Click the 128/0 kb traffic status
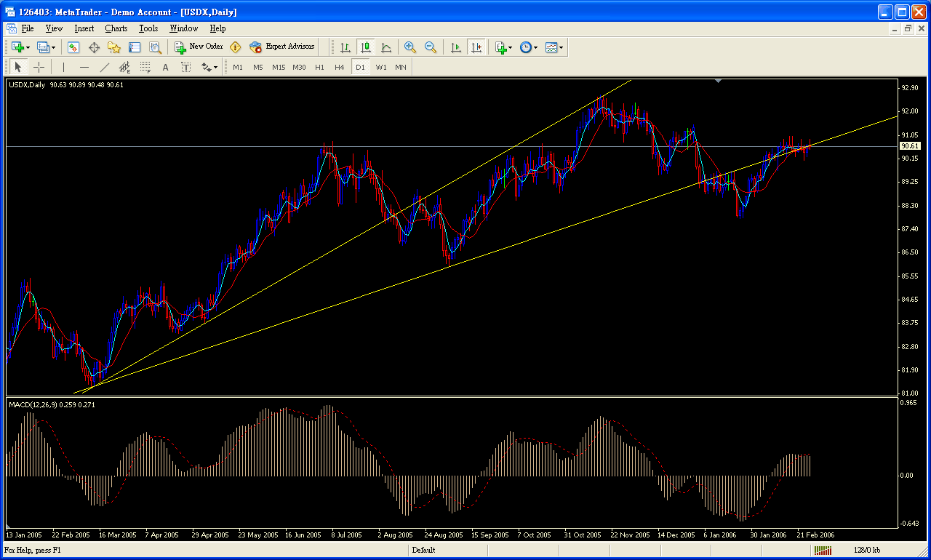This screenshot has width=931, height=560. [867, 551]
